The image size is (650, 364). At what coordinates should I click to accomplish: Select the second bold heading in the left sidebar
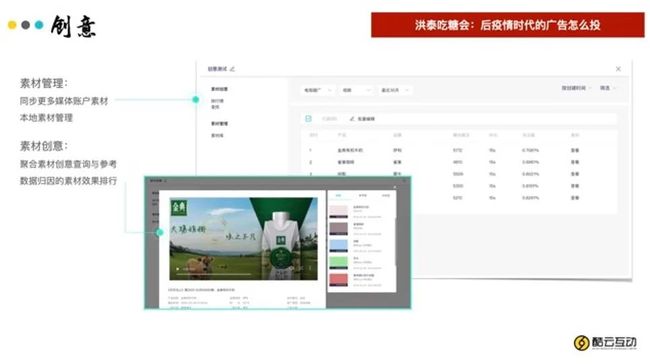(x=219, y=124)
